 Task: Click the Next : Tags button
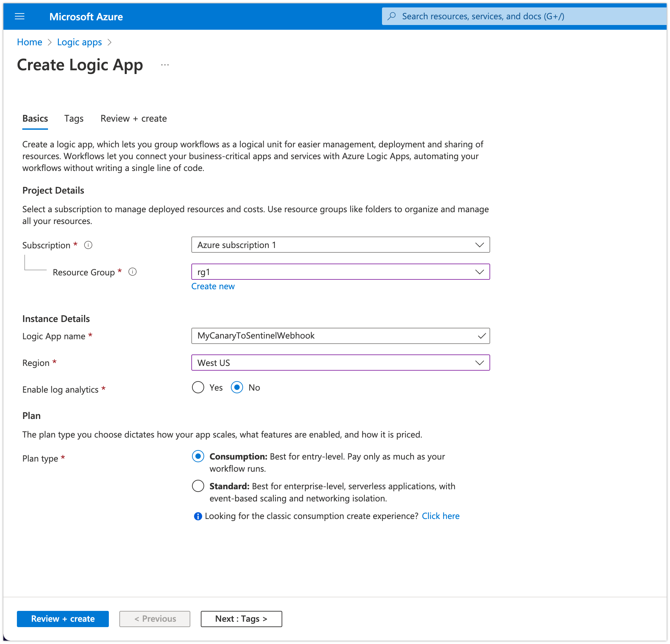click(x=241, y=619)
